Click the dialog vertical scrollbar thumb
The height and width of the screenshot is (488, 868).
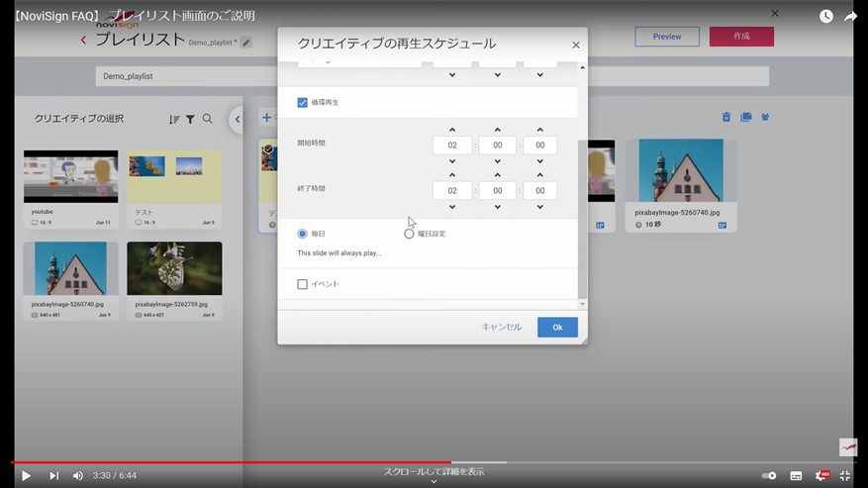tap(582, 219)
